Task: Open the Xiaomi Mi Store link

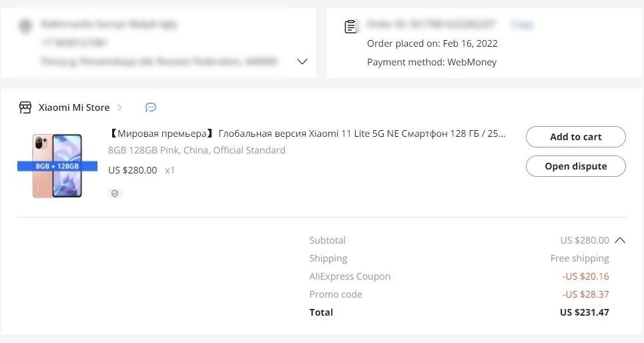Action: pos(73,107)
